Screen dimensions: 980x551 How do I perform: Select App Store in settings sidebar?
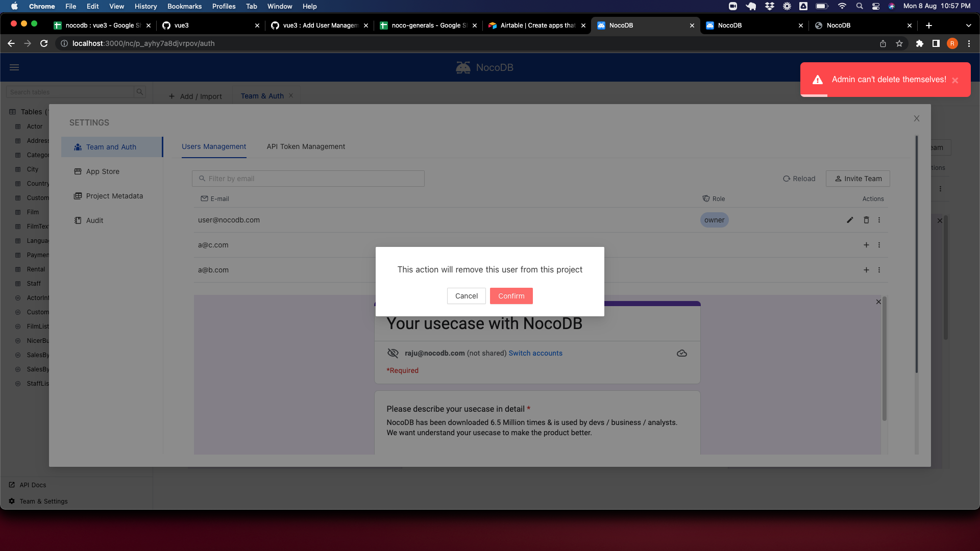click(x=102, y=171)
